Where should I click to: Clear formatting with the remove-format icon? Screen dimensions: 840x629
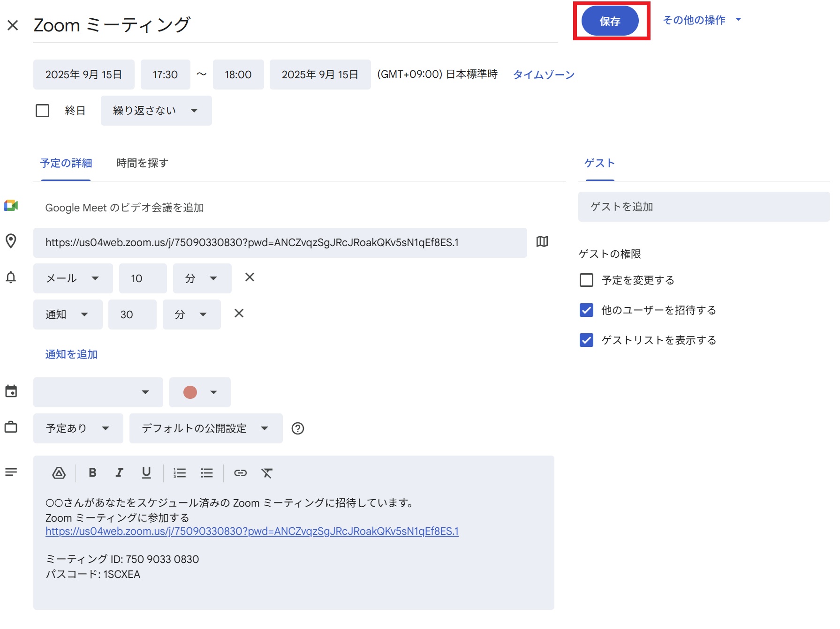267,473
